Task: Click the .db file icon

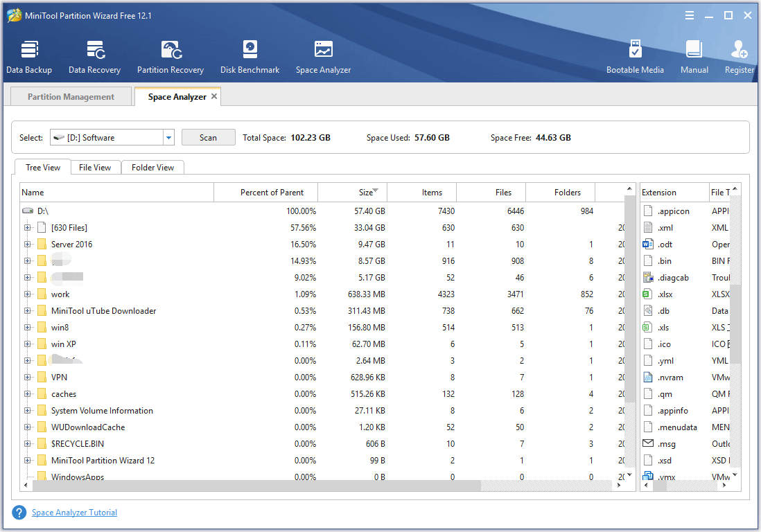Action: [x=648, y=310]
